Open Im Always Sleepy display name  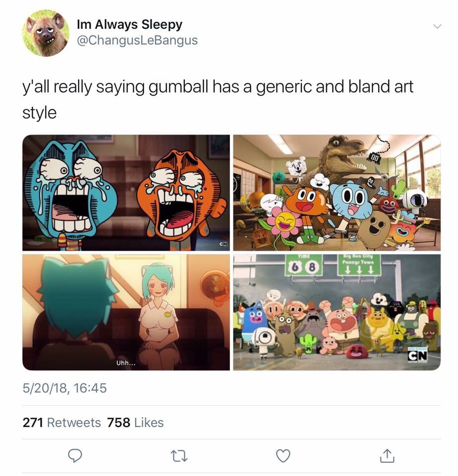[x=129, y=25]
